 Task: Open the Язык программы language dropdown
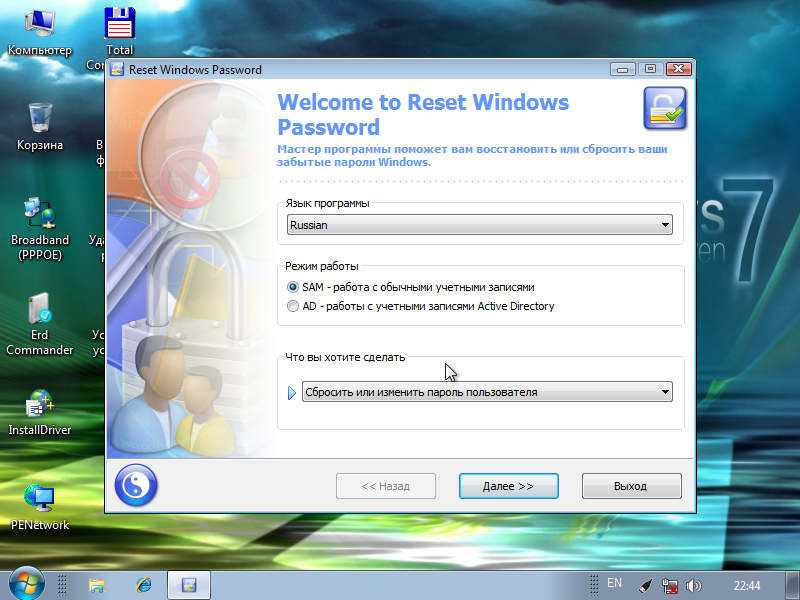tap(480, 225)
